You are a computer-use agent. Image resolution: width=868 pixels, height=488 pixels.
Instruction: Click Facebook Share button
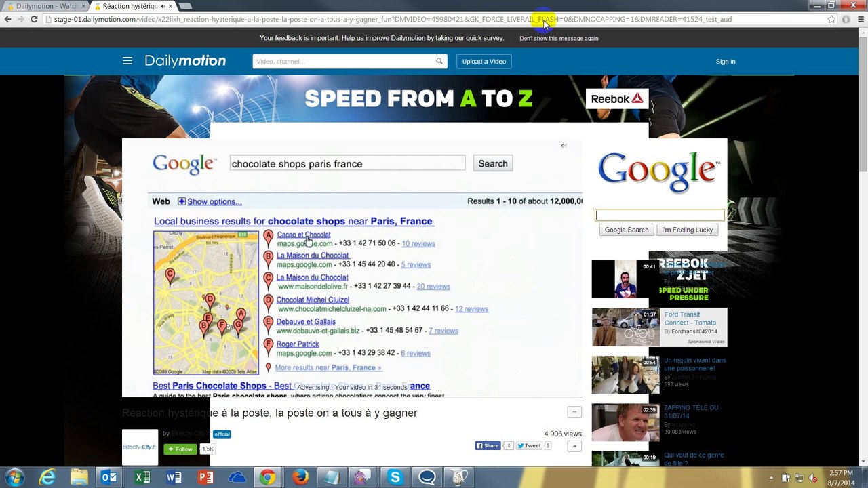click(488, 445)
